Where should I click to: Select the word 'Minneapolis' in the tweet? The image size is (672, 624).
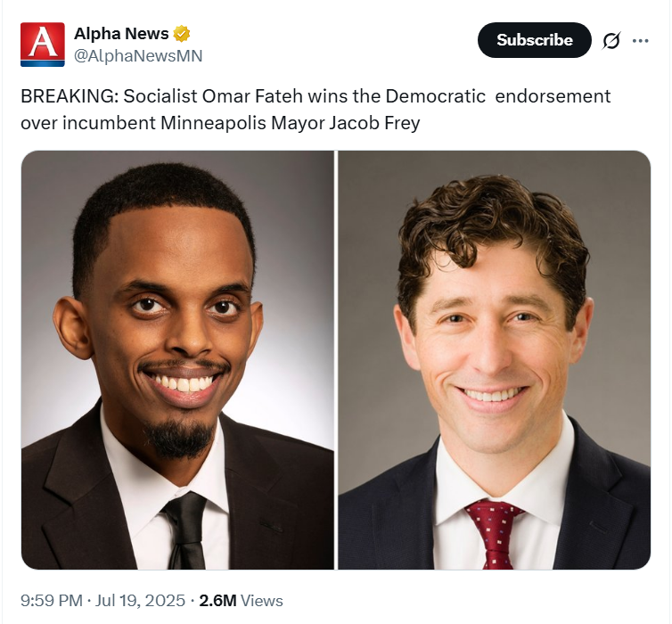(x=213, y=123)
